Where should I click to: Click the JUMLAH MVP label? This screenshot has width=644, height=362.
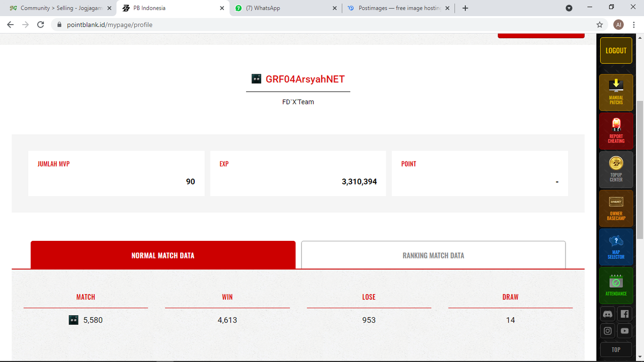pos(53,164)
